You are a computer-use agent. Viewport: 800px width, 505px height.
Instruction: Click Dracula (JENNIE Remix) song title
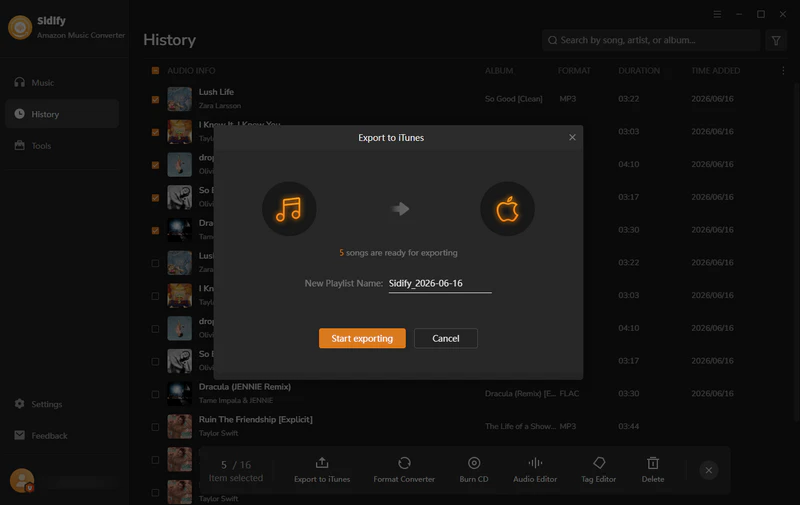pos(245,387)
